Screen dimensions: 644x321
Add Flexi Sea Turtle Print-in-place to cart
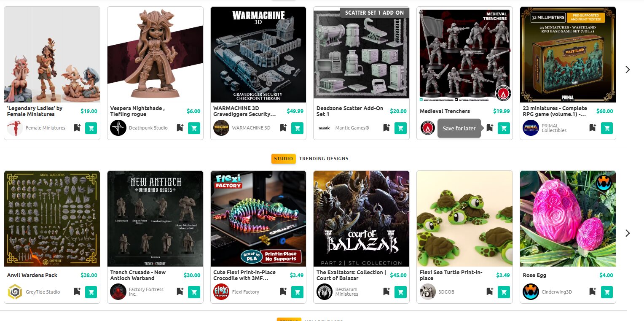tap(504, 291)
